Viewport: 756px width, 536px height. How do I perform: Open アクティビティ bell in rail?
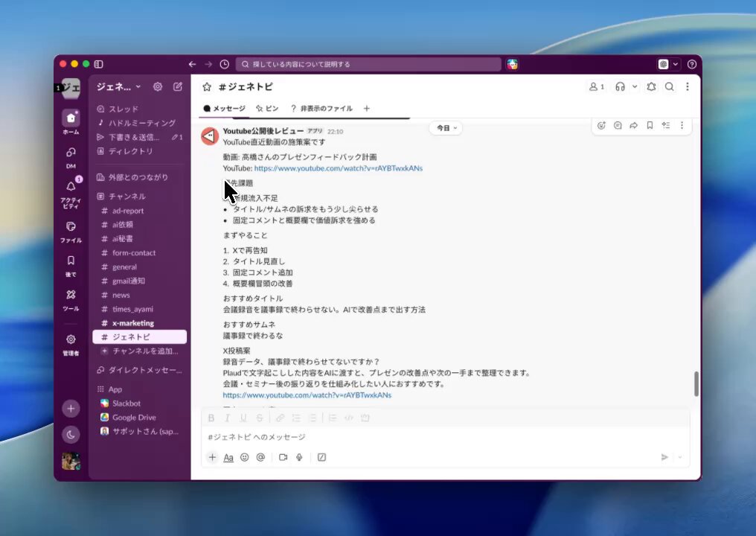[x=71, y=194]
